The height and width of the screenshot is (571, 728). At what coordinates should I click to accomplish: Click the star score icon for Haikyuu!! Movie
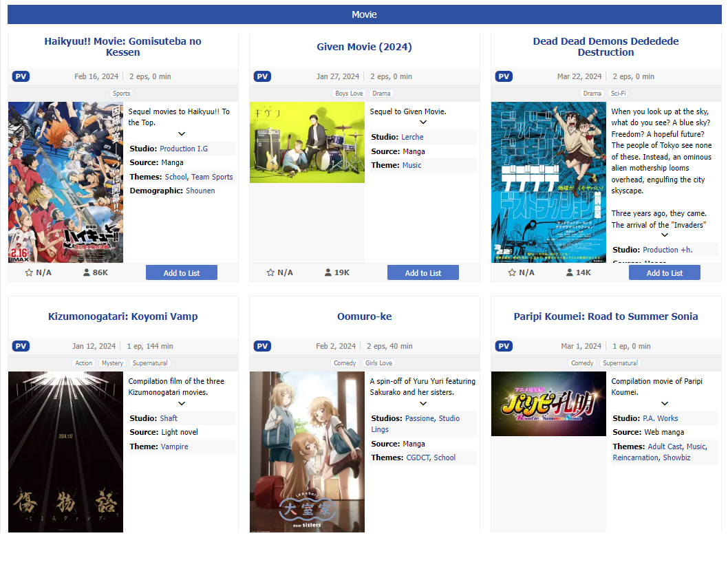coord(29,272)
